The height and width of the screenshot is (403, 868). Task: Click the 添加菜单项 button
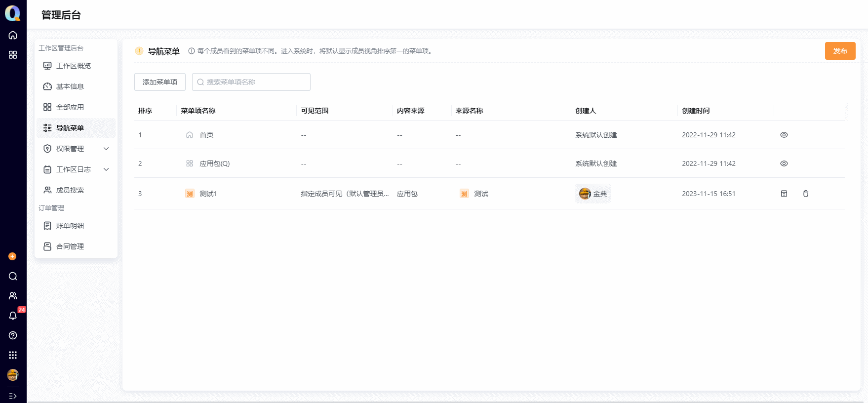click(x=160, y=82)
